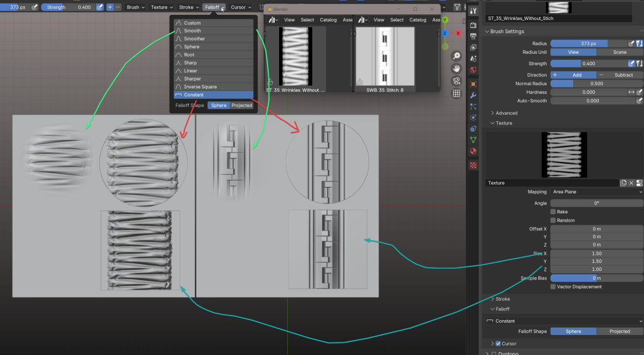The width and height of the screenshot is (644, 355).
Task: Click the New Texture duplicate icon
Action: [x=623, y=183]
